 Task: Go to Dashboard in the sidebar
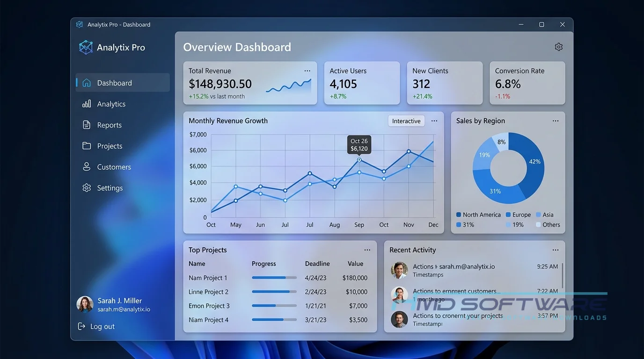click(123, 83)
